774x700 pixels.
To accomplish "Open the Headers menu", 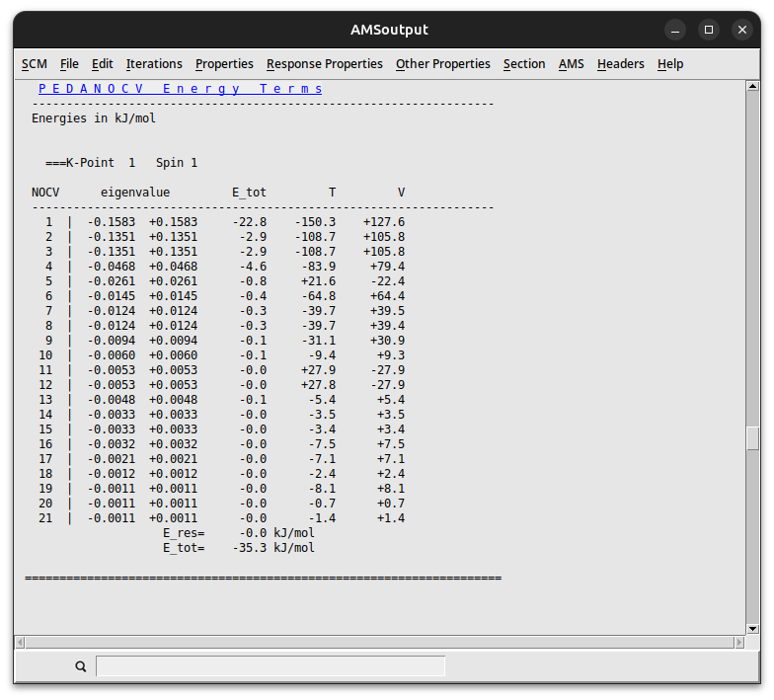I will pyautogui.click(x=620, y=64).
